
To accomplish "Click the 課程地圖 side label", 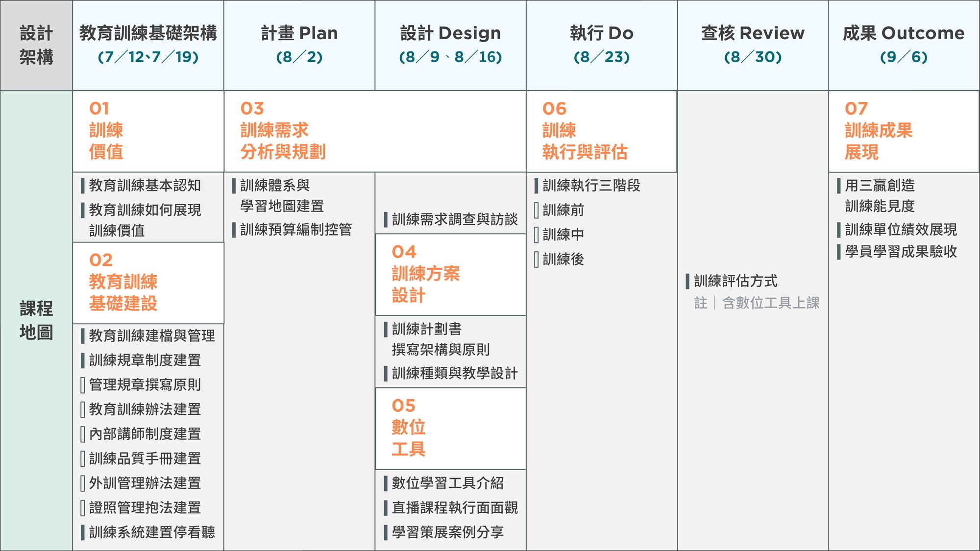I will 36,320.
